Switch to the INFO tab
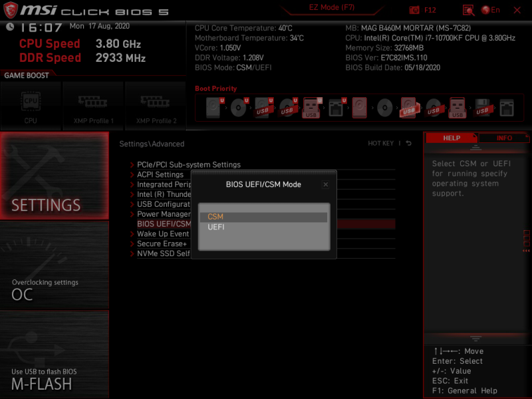Viewport: 532px width, 399px height. 505,138
